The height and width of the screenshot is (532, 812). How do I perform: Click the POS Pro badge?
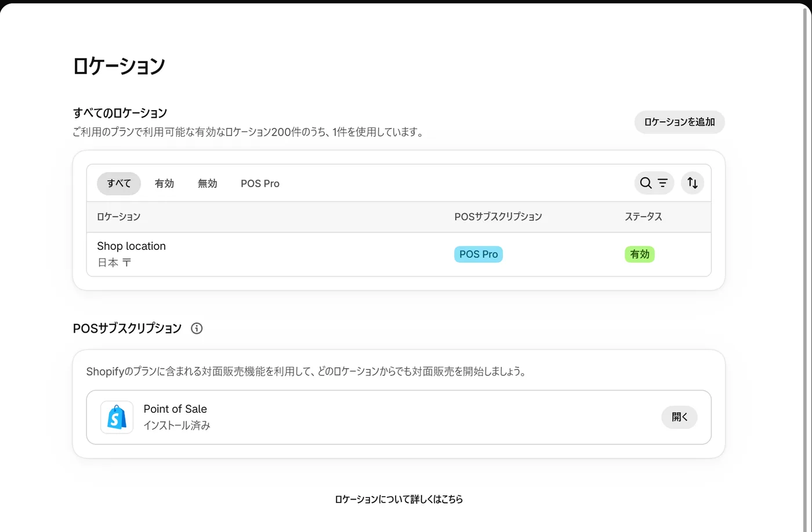click(x=478, y=254)
